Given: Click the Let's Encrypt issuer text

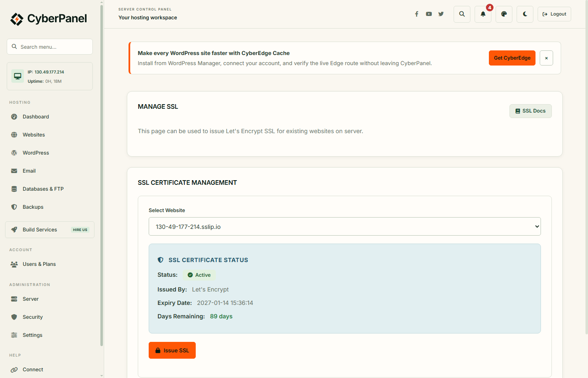Looking at the screenshot, I should 210,289.
